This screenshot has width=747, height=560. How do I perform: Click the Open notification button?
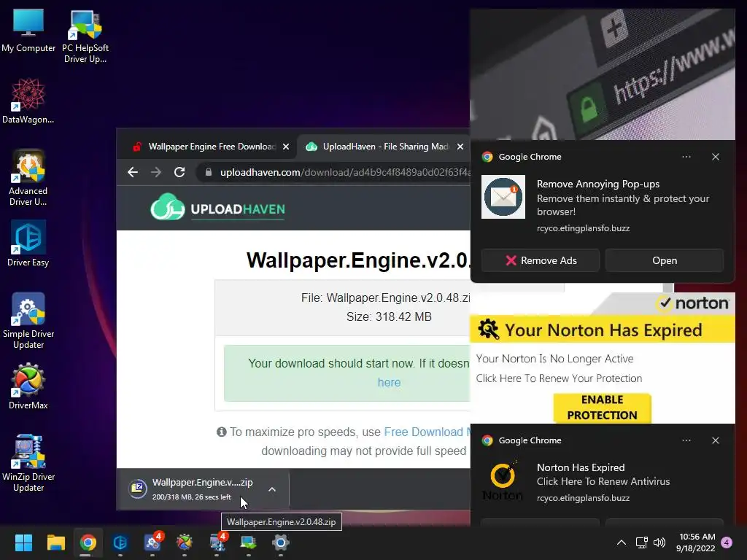tap(665, 260)
